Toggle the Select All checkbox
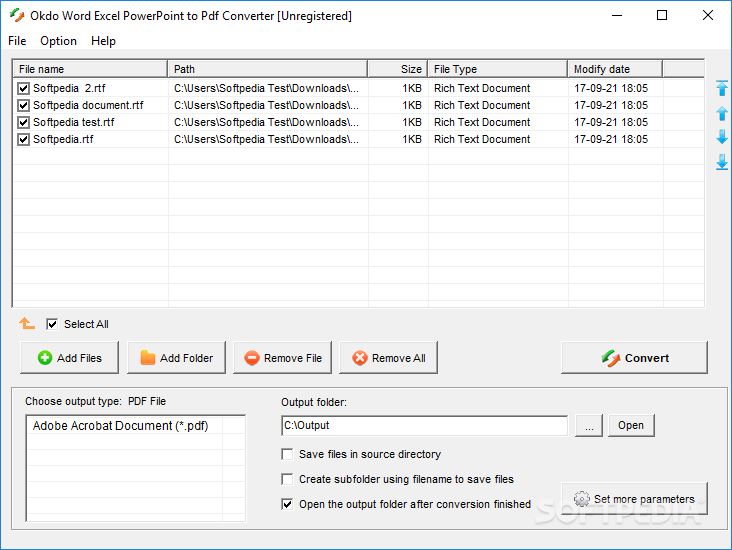The image size is (732, 550). point(52,324)
